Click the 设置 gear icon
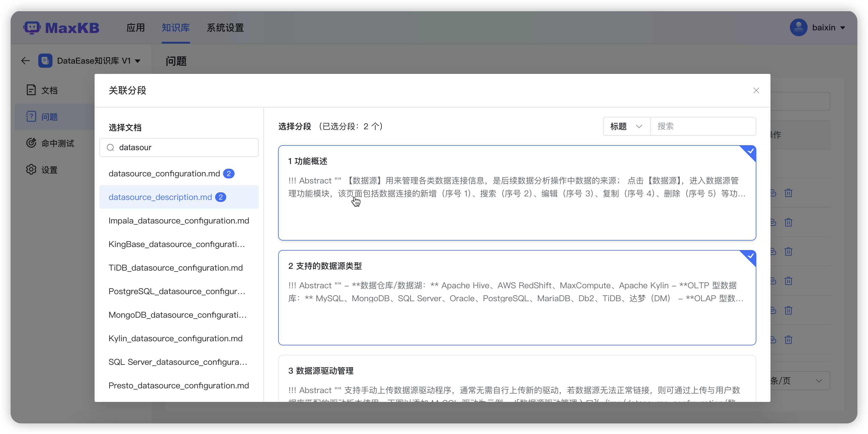 (31, 169)
